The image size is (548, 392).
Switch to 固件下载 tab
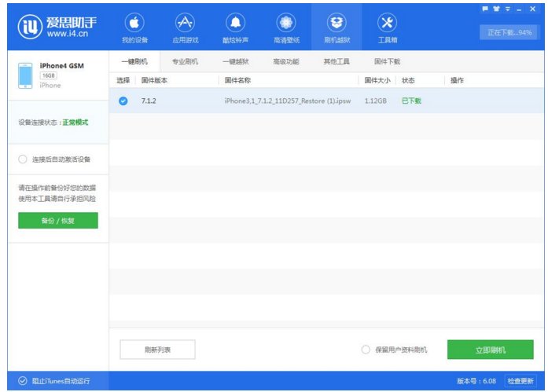tap(388, 61)
